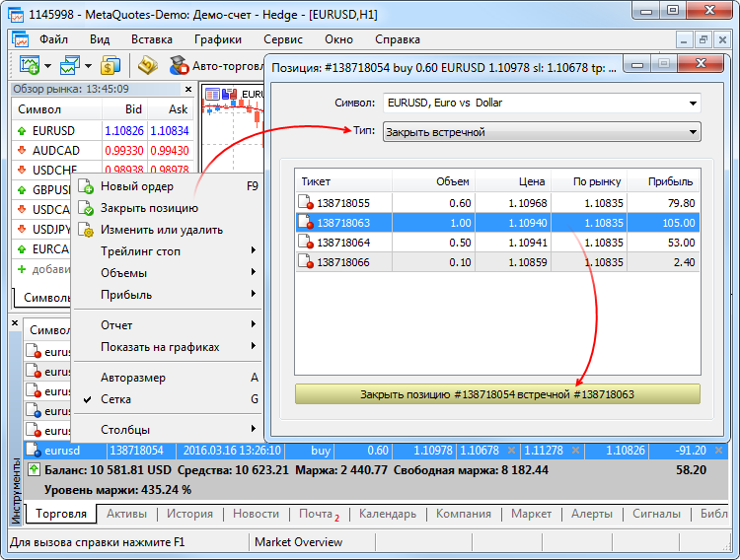
Task: Expand the Столбцы submenu
Action: pyautogui.click(x=168, y=430)
